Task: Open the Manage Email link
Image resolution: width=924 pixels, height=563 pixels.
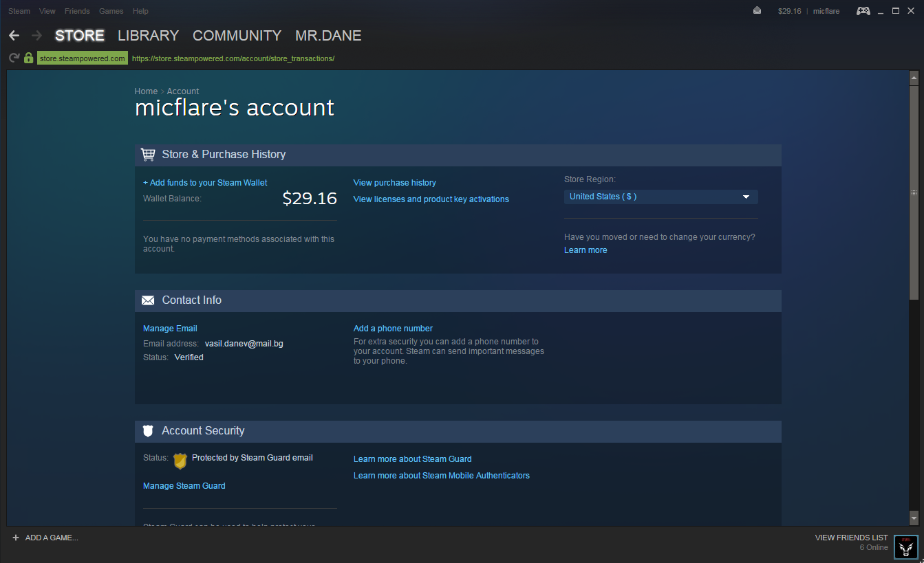Action: tap(170, 329)
